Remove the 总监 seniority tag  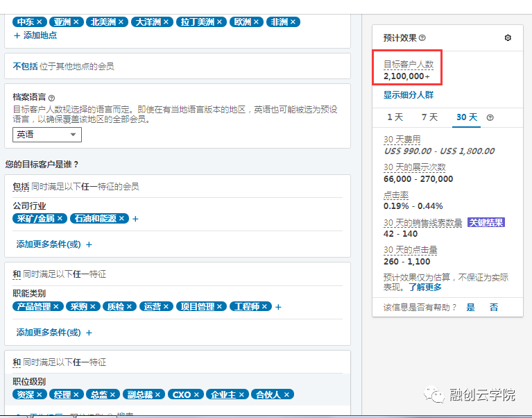(112, 394)
